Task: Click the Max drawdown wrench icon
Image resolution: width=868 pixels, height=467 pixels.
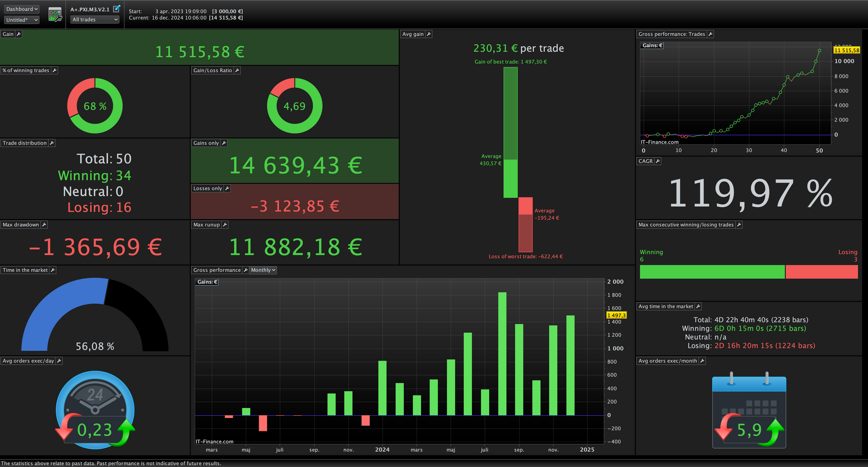Action: point(44,225)
